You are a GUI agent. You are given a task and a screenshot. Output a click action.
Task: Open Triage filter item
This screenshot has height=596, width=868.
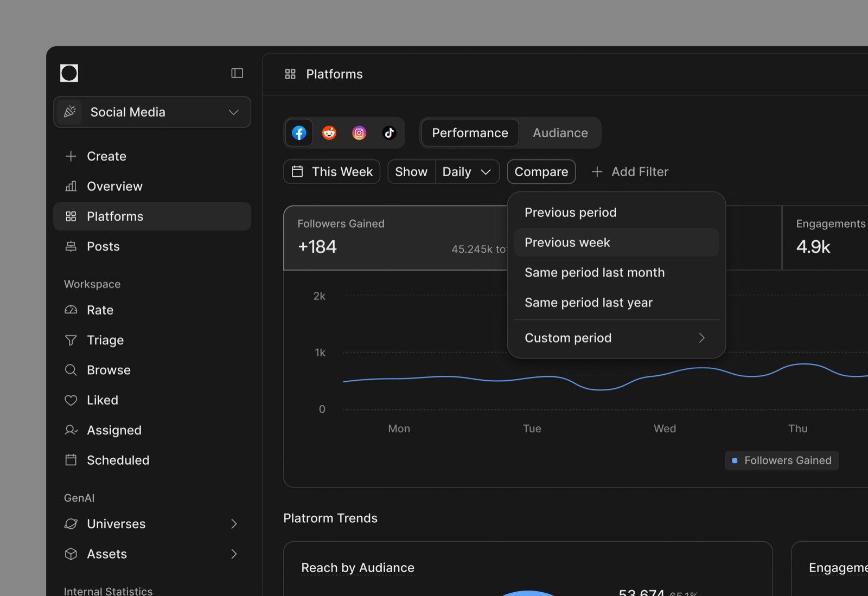152,340
